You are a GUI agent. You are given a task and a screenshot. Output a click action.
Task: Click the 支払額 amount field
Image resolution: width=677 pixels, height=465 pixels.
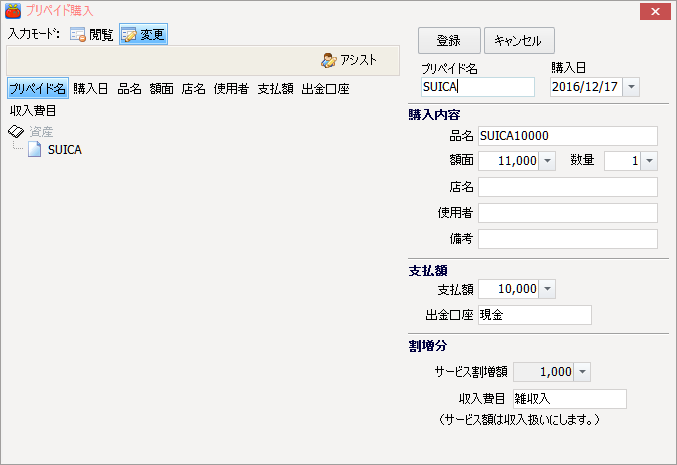coord(508,289)
